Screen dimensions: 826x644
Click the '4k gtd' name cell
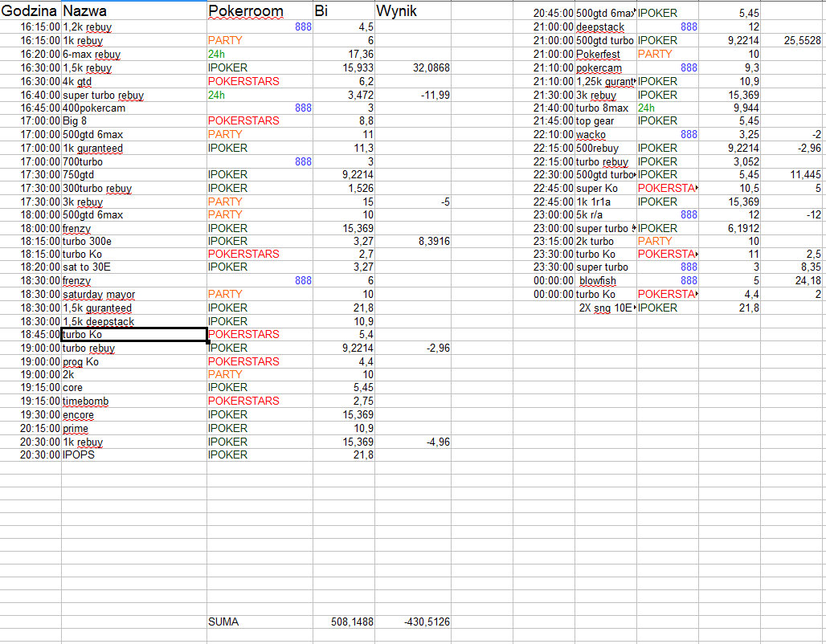134,82
